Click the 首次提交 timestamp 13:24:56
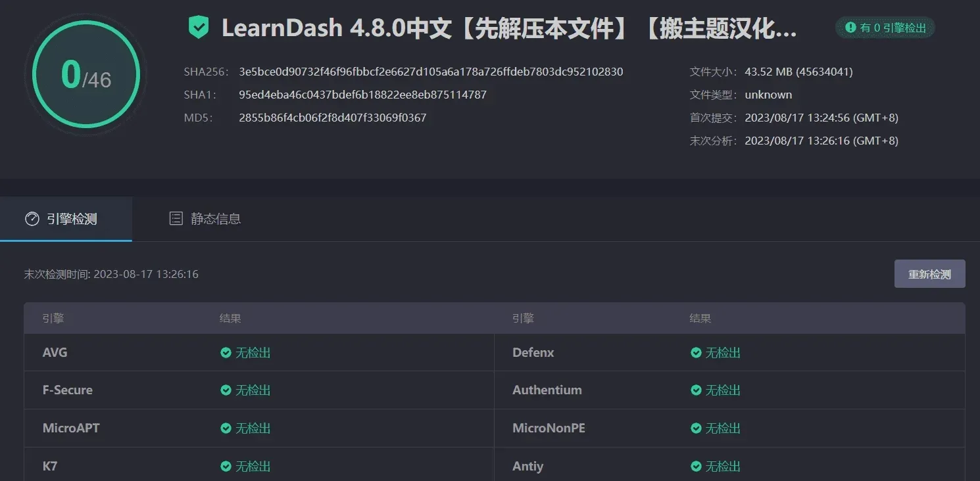Viewport: 980px width, 481px height. (821, 118)
